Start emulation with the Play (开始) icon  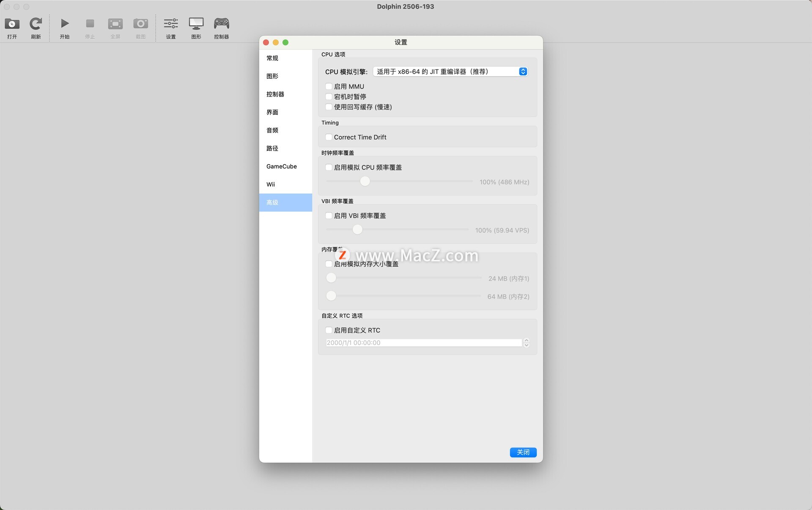(65, 23)
